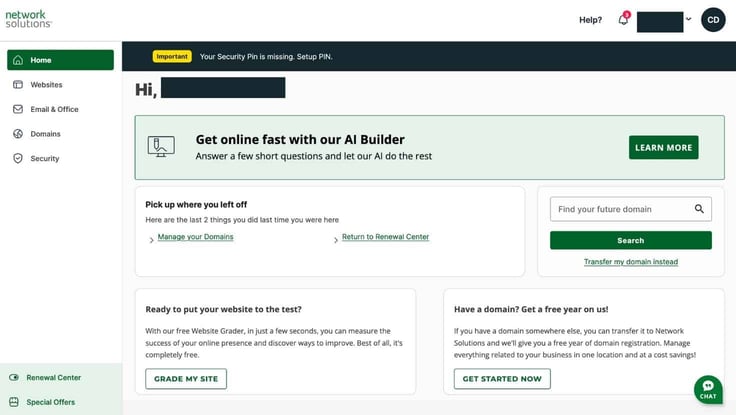Click the Setup PIN security message

tap(266, 56)
